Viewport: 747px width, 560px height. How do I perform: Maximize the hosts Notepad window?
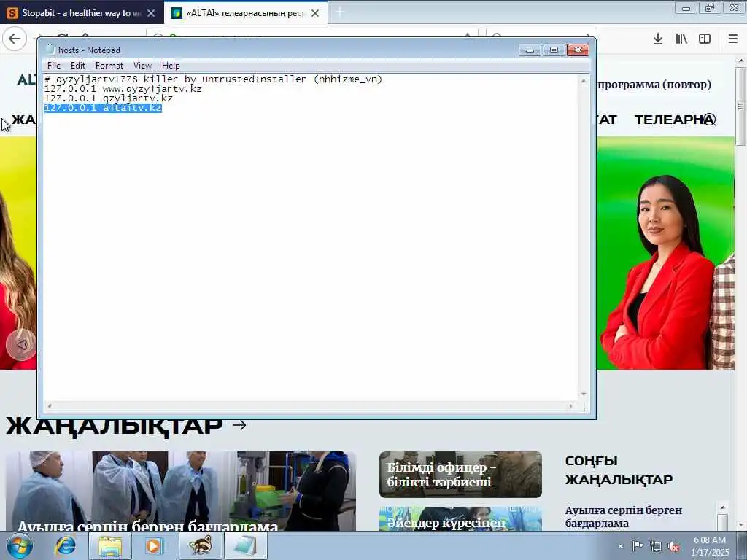[554, 50]
